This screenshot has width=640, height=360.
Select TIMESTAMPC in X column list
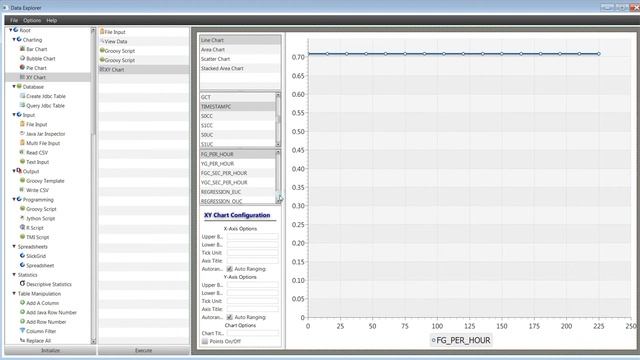tap(238, 107)
